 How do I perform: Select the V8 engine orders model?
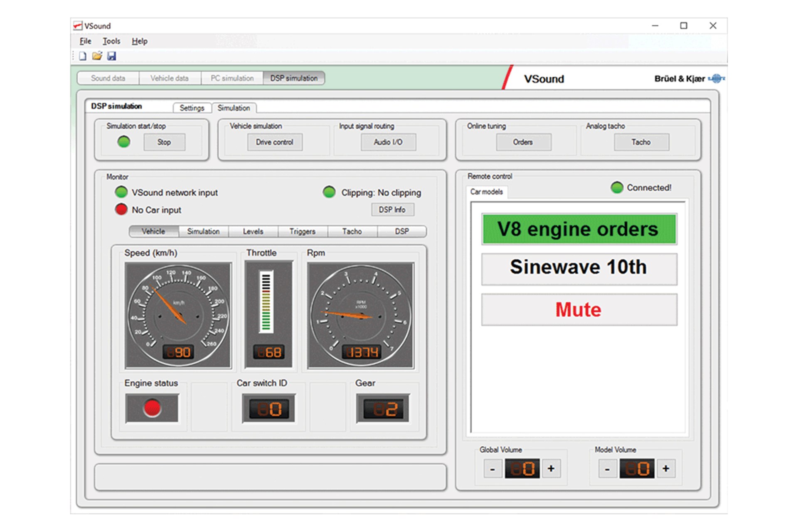(x=579, y=229)
